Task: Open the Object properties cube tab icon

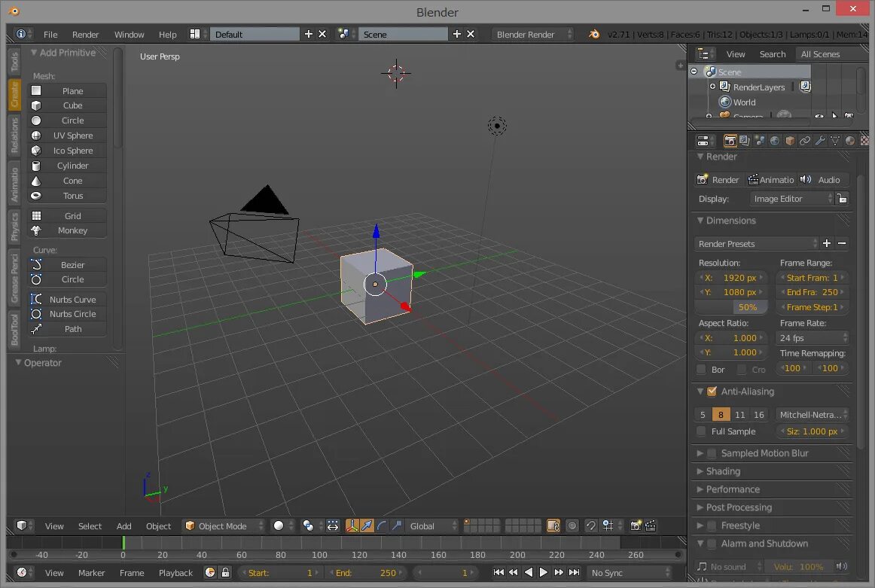Action: [790, 141]
